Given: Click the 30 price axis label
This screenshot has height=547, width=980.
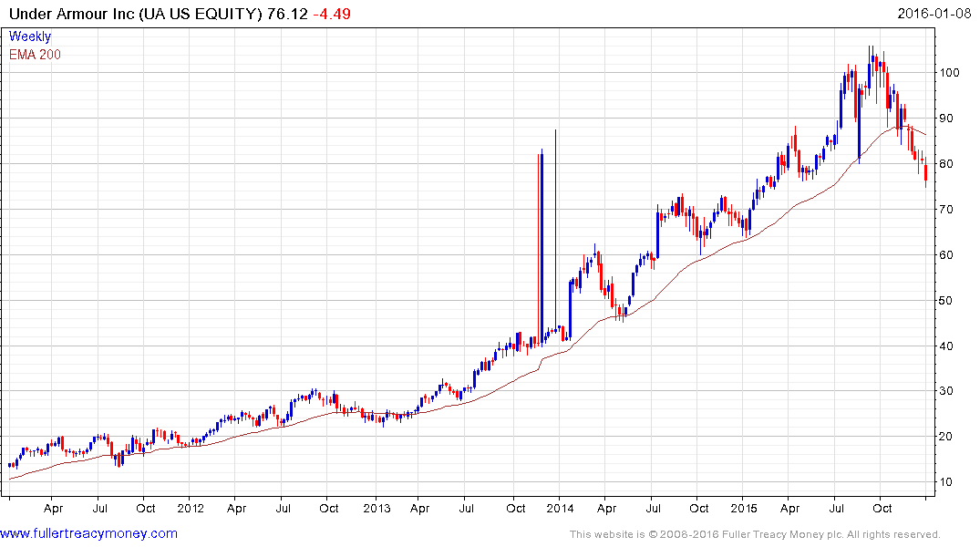Looking at the screenshot, I should click(x=946, y=391).
